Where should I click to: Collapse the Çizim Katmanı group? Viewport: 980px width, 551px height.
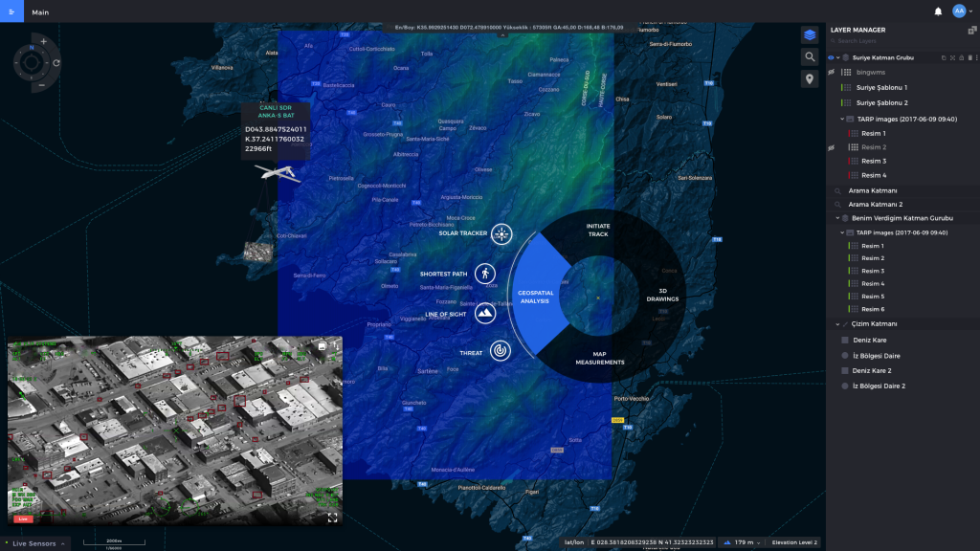(838, 323)
